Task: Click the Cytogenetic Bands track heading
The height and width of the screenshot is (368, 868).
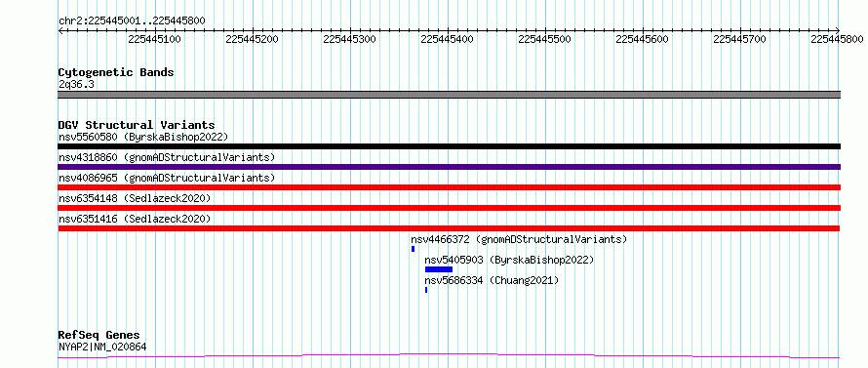Action: [x=116, y=72]
